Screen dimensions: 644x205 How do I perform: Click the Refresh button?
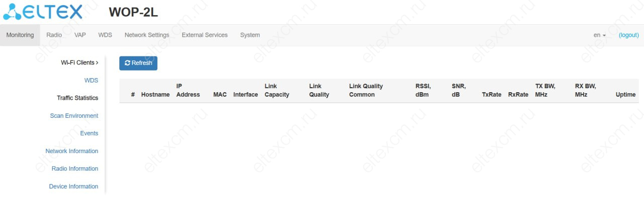click(138, 63)
